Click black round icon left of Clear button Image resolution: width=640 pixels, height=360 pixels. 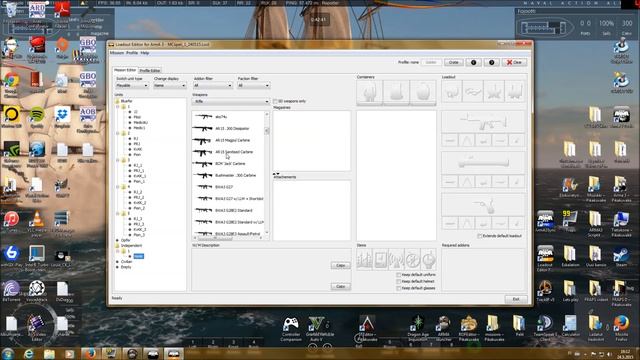492,62
